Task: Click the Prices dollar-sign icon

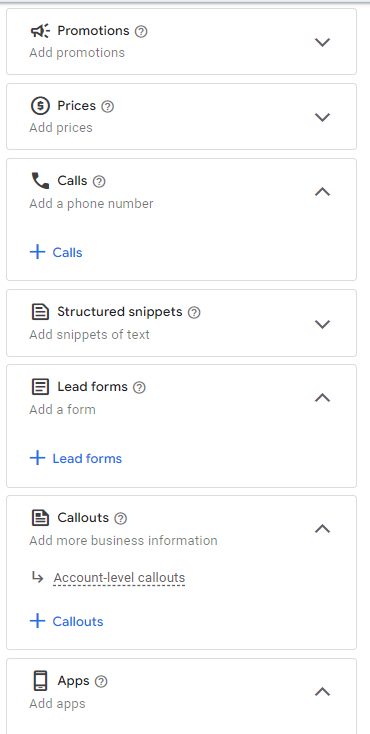Action: [x=40, y=106]
